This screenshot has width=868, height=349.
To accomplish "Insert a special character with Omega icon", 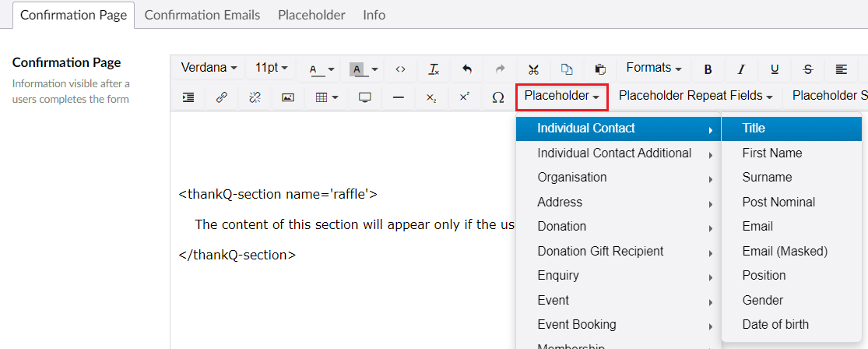I will (x=498, y=97).
